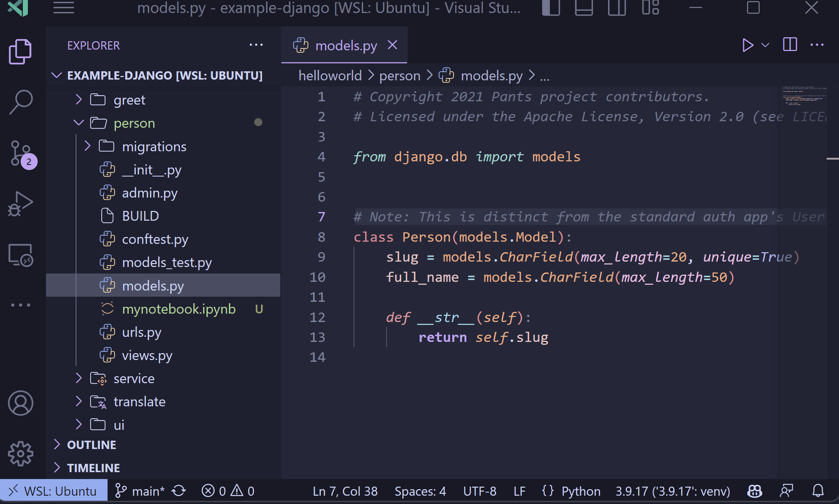Click helloworld in breadcrumb
Viewport: 839px width, 504px height.
pyautogui.click(x=330, y=76)
